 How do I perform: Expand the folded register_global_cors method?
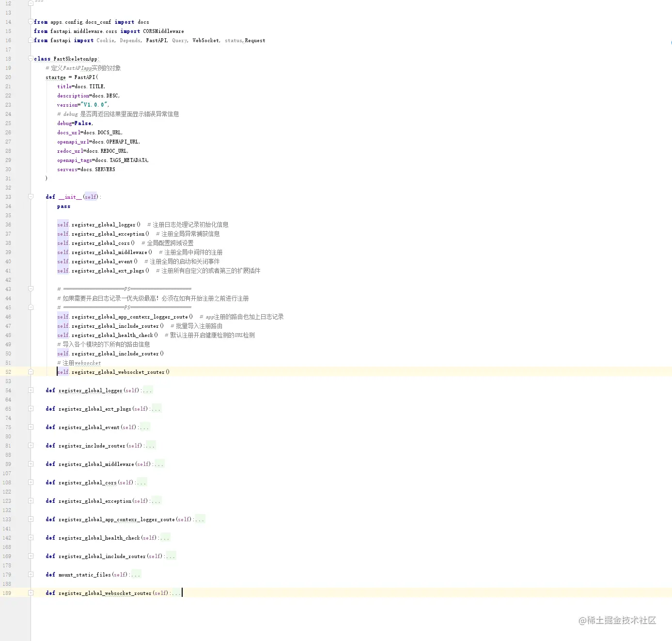coord(31,482)
